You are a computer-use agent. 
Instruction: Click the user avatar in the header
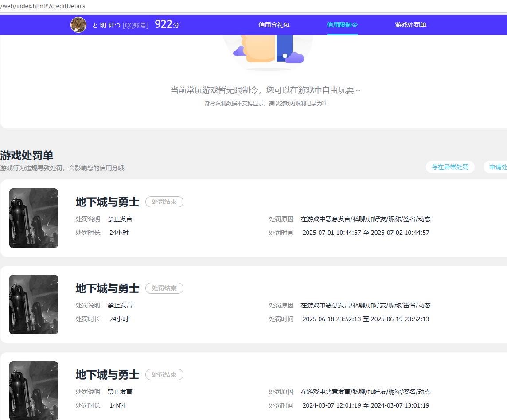pos(78,25)
